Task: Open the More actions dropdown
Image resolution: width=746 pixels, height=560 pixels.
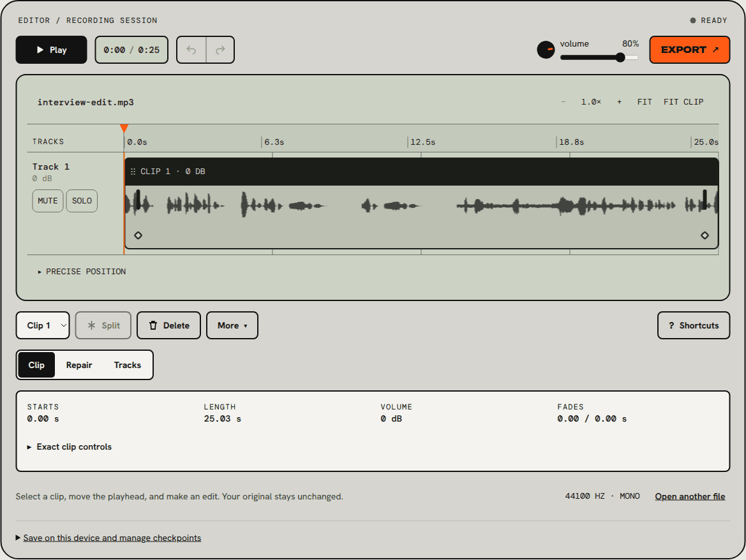Action: point(232,326)
